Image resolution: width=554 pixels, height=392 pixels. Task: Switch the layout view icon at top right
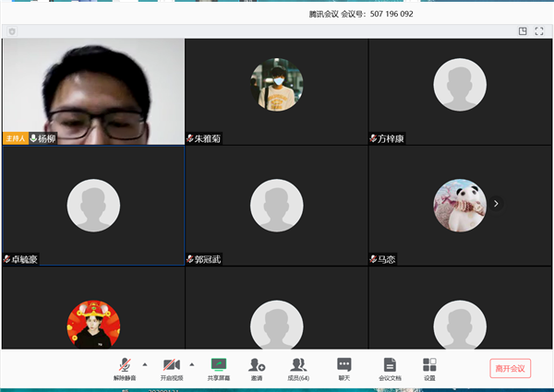523,31
